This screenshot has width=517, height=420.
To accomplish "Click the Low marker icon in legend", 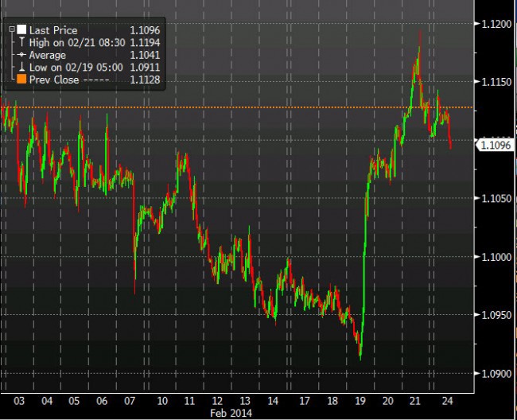I will point(21,67).
